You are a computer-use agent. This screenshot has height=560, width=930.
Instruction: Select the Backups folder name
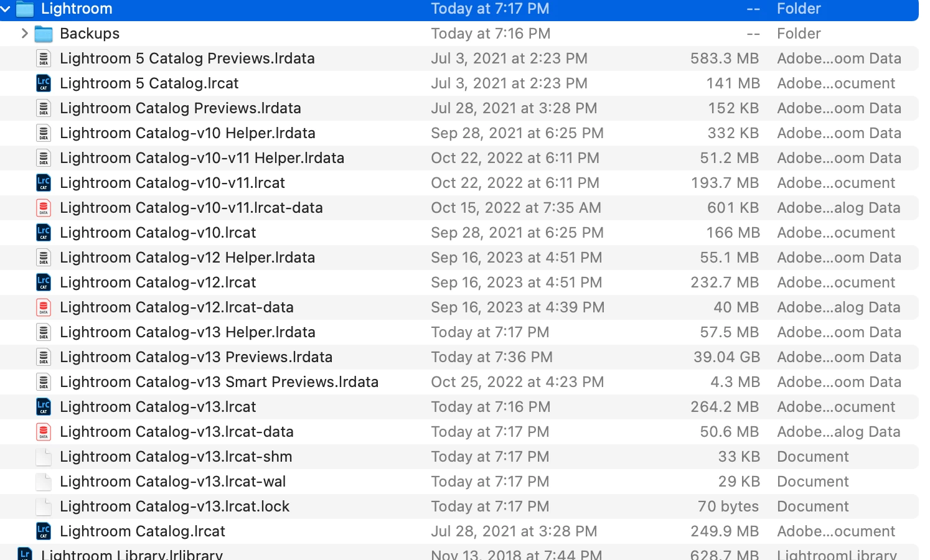pyautogui.click(x=90, y=34)
